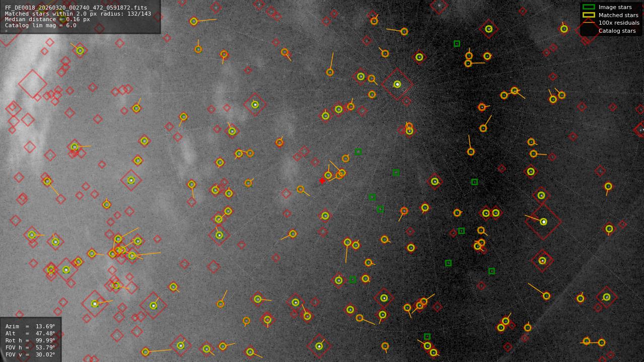Click the 'Azim = 13.69°' readout
Viewport: 644px width, 362px height.
[x=30, y=327]
